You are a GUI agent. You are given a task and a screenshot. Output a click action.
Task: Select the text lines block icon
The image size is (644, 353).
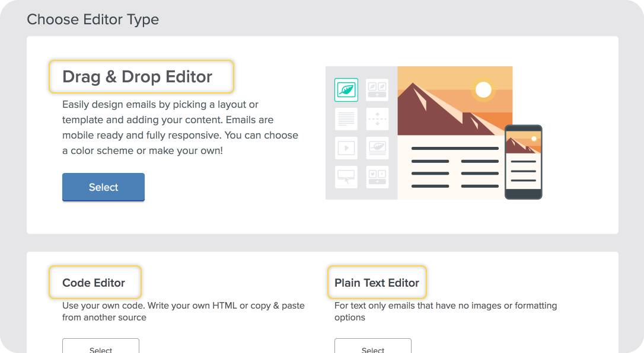[346, 119]
